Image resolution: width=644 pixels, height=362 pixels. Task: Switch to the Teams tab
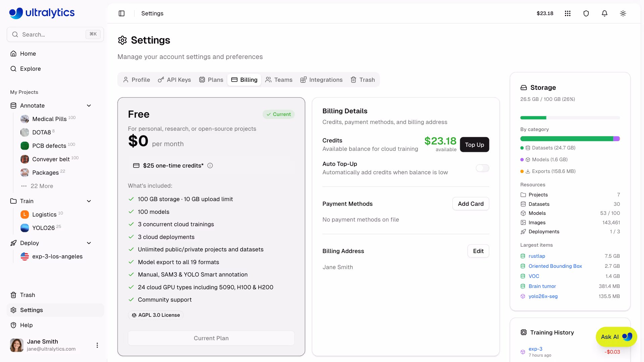[x=279, y=80]
